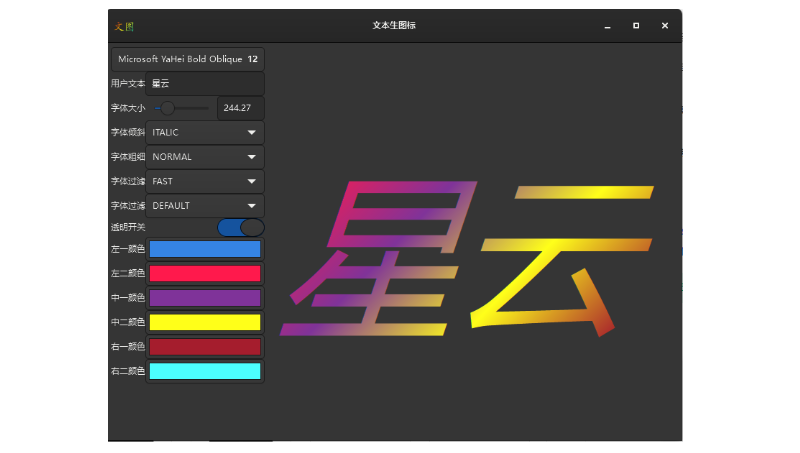This screenshot has width=800, height=453.
Task: Click the 文本生图标 window title
Action: (394, 26)
